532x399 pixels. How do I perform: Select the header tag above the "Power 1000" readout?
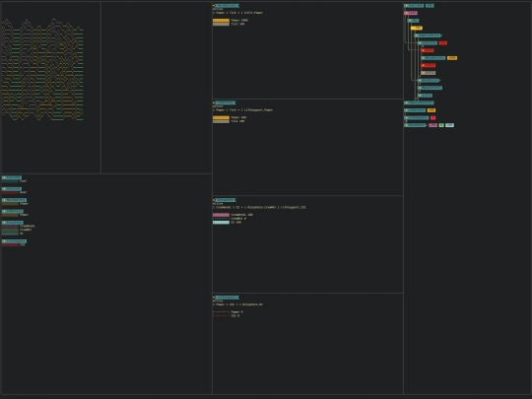pyautogui.click(x=227, y=6)
